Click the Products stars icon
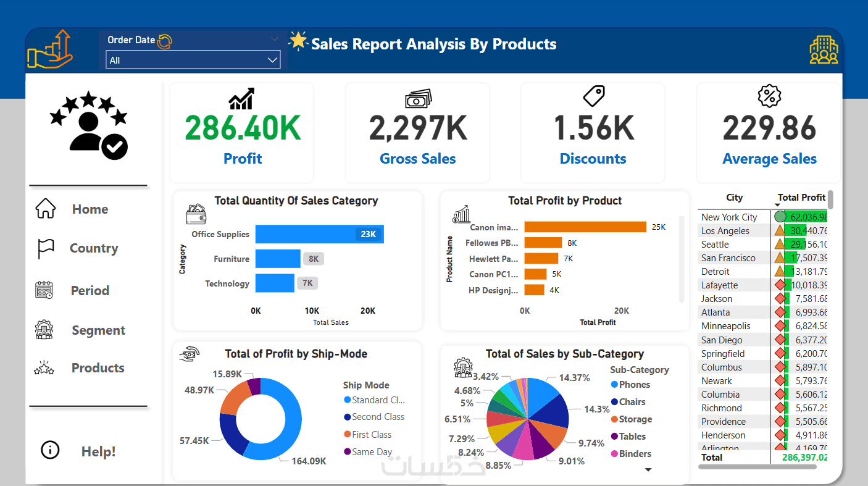Screen dimensions: 868x486 coord(44,368)
